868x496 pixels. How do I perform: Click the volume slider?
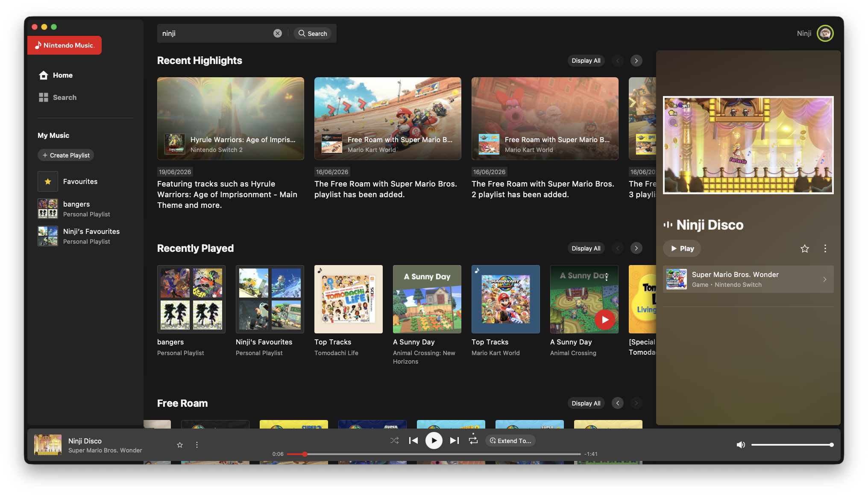pyautogui.click(x=792, y=445)
